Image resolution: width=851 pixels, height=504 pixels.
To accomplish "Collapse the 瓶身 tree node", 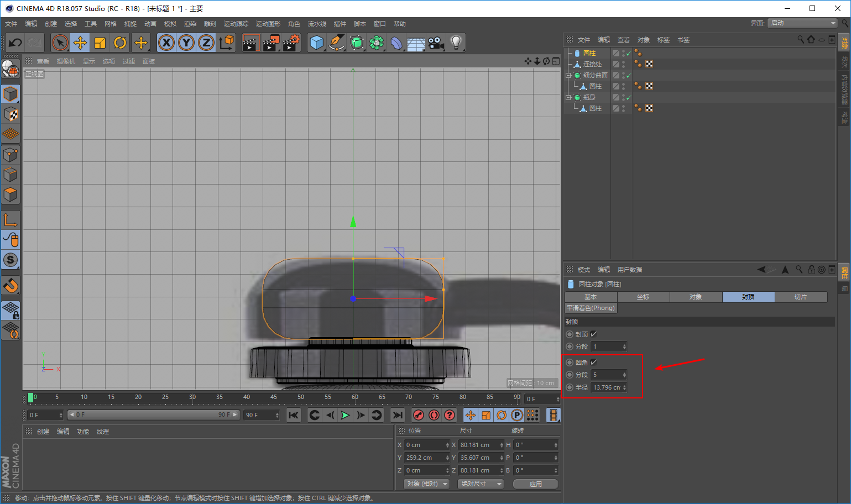I will pos(568,97).
